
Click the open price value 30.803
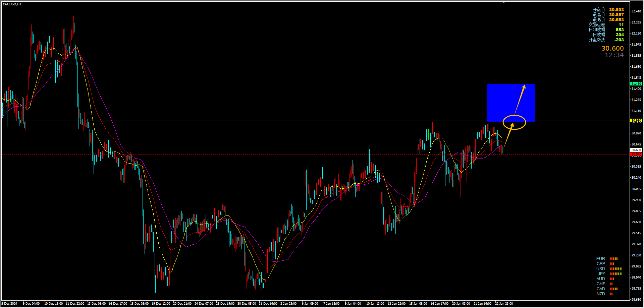[x=616, y=10]
